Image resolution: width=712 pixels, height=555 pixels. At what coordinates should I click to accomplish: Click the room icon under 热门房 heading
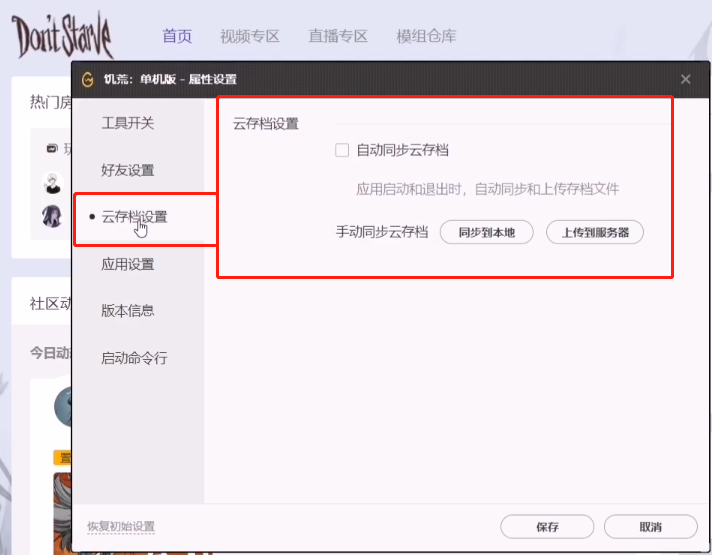(52, 149)
